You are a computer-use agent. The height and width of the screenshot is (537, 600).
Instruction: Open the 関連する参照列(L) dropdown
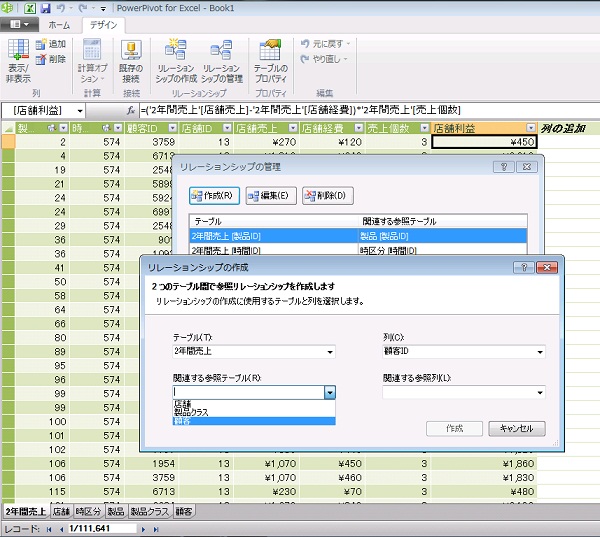tap(539, 393)
